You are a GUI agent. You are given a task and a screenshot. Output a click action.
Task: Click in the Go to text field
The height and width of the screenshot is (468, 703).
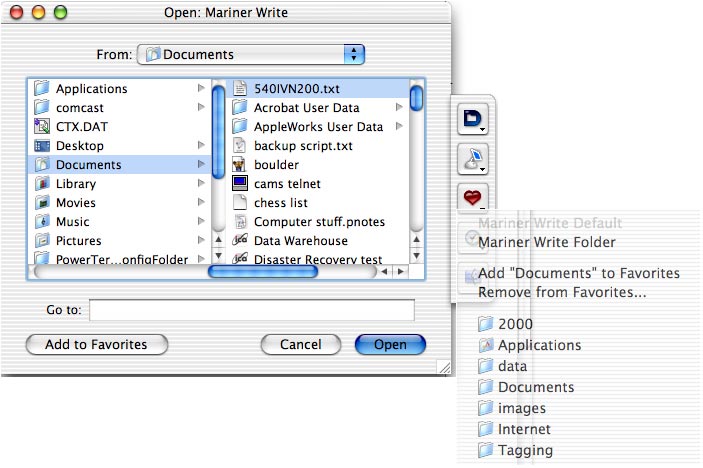[x=252, y=310]
